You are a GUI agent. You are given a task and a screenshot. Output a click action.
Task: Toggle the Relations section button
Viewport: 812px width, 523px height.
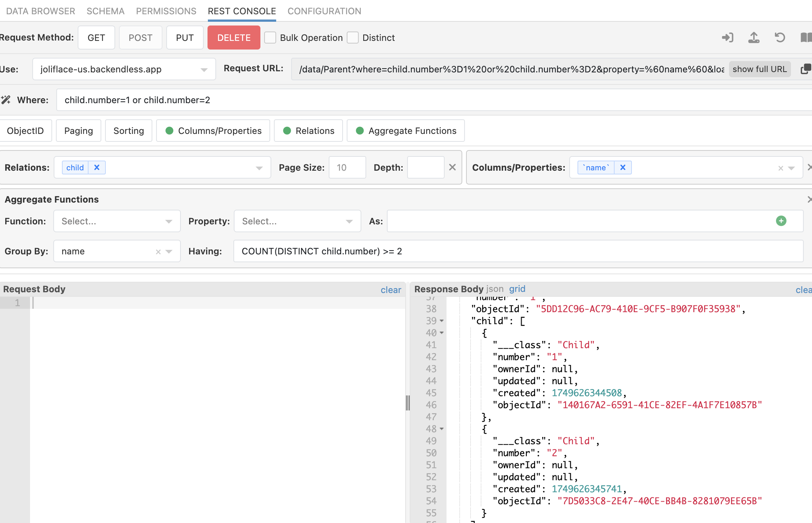click(x=308, y=131)
